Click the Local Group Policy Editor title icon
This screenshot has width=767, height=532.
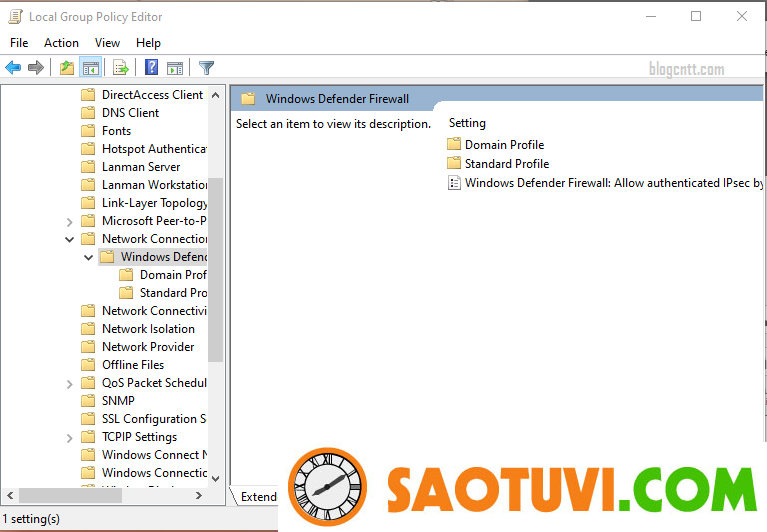click(x=16, y=17)
